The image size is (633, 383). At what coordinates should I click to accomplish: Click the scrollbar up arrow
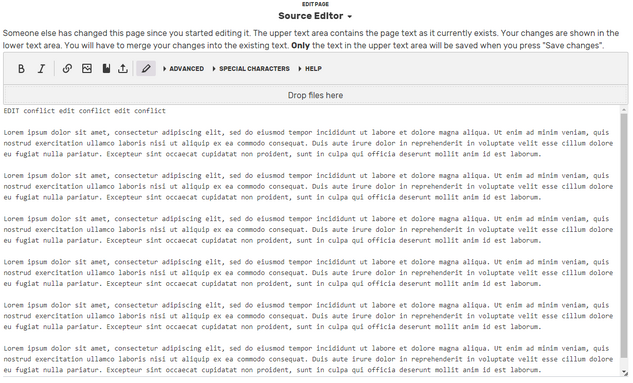tap(624, 109)
